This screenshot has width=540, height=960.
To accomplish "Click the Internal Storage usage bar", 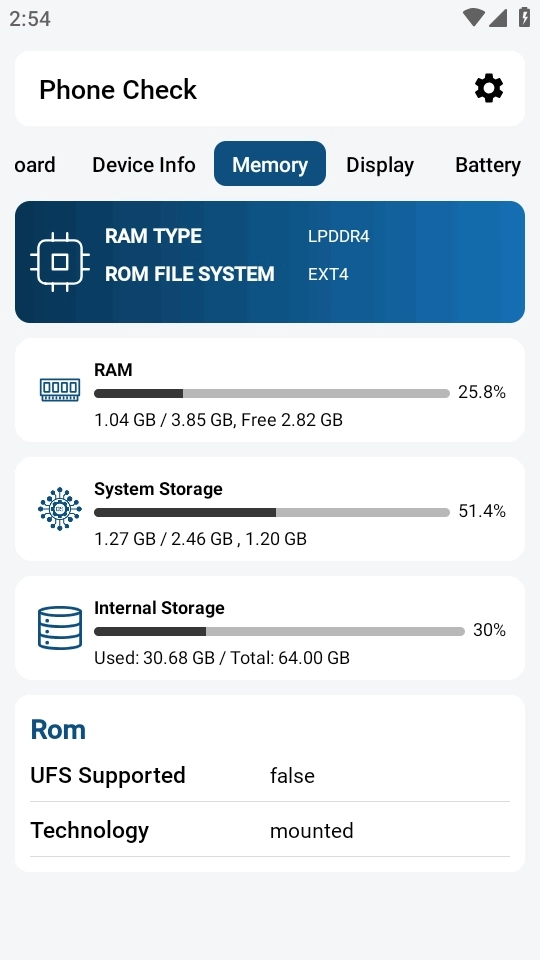I will [x=279, y=631].
